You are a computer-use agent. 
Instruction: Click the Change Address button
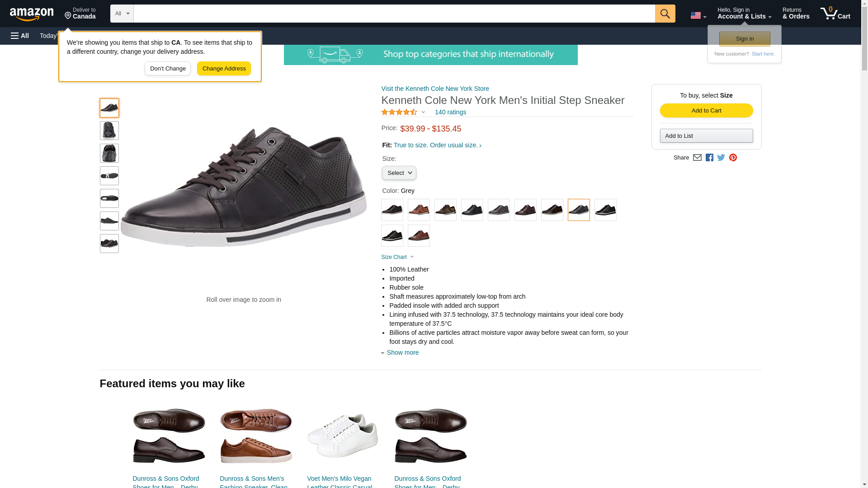224,69
